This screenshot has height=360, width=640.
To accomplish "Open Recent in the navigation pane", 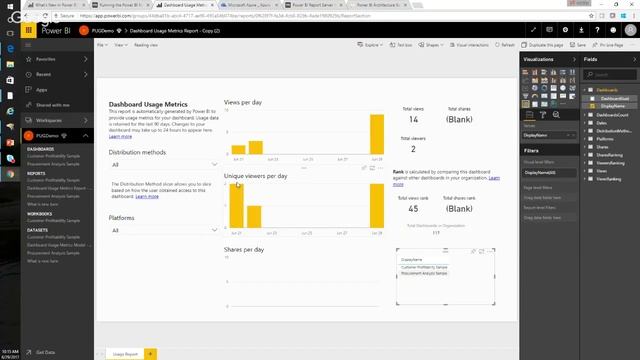I will pyautogui.click(x=43, y=74).
